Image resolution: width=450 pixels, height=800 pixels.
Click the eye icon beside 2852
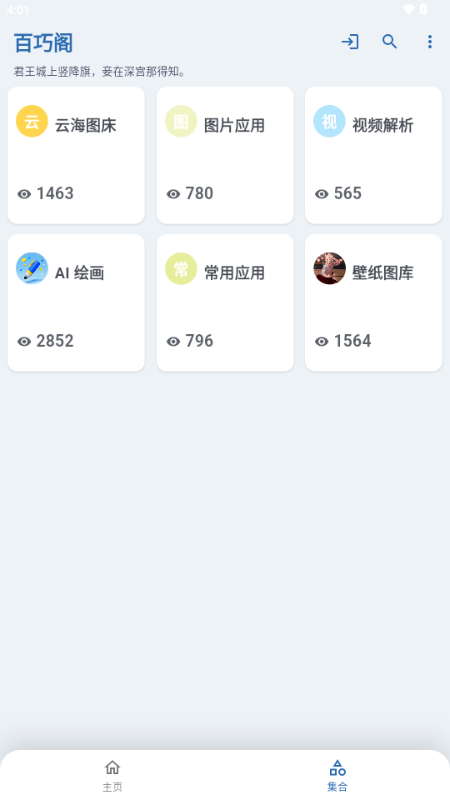click(x=24, y=341)
